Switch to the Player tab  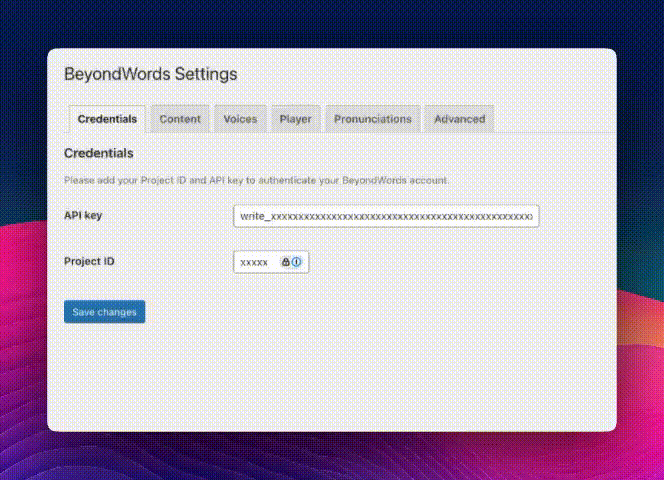pos(296,119)
